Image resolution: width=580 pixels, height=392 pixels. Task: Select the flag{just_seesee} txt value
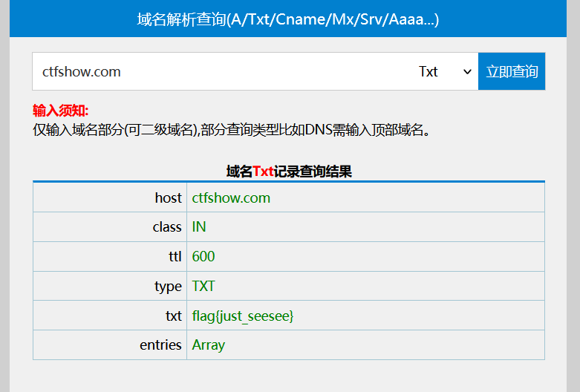pos(243,316)
